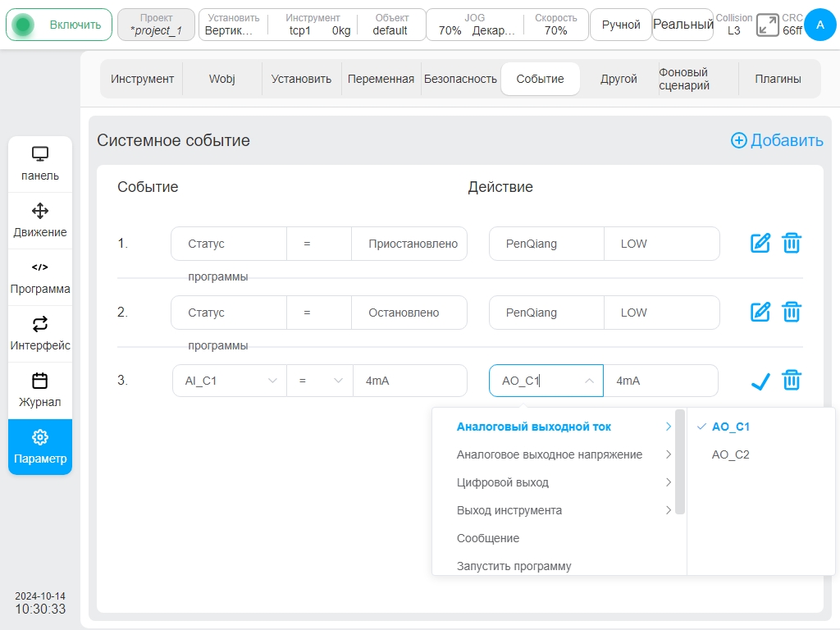Screen dimensions: 840x630
Task: Choose AO_C1 in the submenu
Action: pos(760,427)
